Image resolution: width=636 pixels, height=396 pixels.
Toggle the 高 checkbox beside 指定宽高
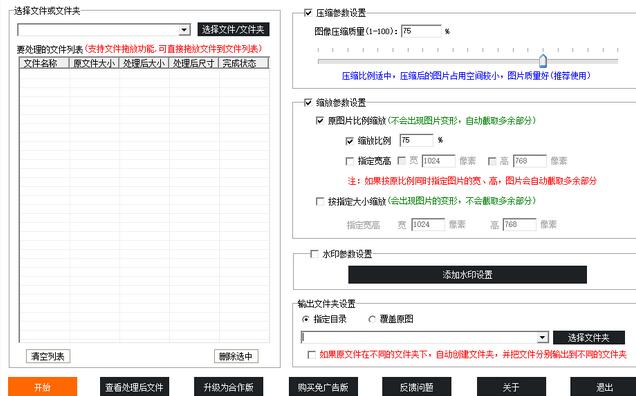[x=492, y=161]
